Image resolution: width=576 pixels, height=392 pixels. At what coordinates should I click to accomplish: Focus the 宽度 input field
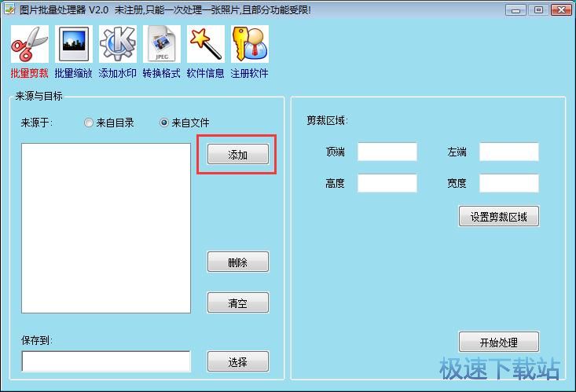pos(509,183)
